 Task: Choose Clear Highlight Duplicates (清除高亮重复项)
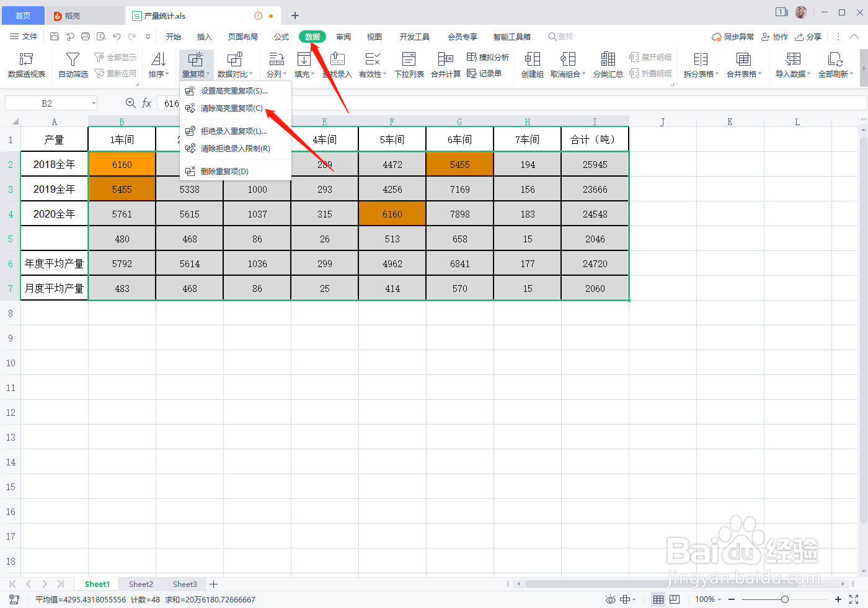(x=236, y=108)
